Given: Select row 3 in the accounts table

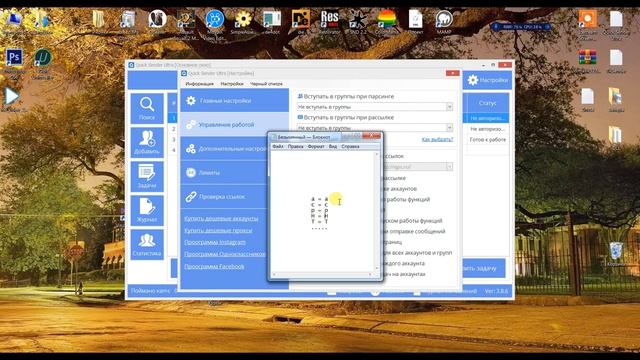Looking at the screenshot, I should (174, 140).
